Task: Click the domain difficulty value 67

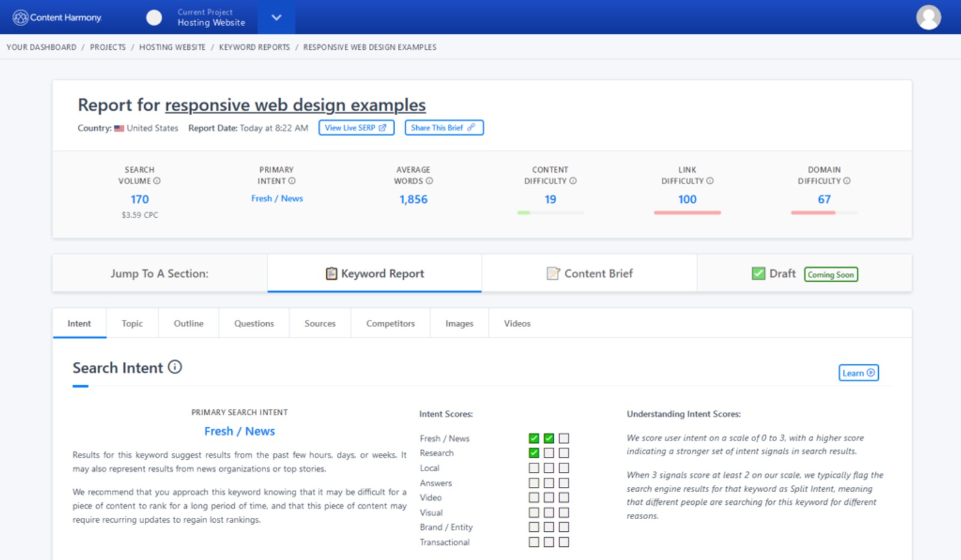Action: 825,199
